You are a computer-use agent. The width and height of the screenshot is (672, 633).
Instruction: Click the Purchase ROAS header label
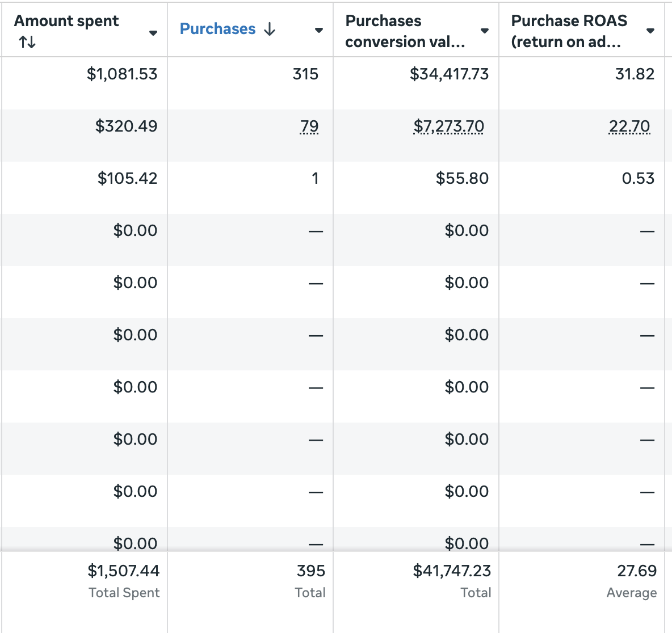[x=569, y=31]
